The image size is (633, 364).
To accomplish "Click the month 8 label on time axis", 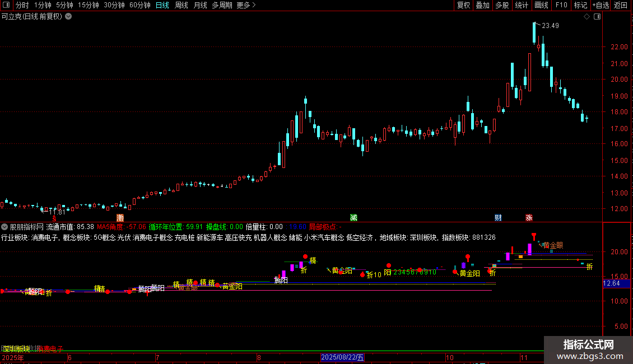I will tap(259, 357).
